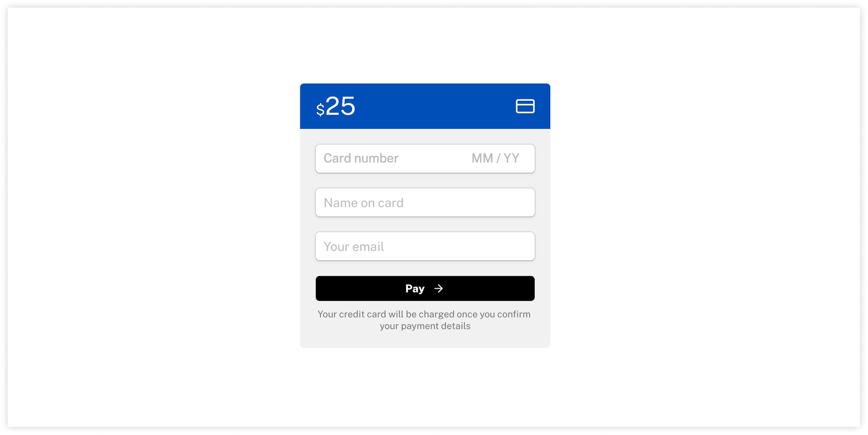Click empty blue header area between amount and icon
Viewport: 868px width, 435px height.
point(434,106)
